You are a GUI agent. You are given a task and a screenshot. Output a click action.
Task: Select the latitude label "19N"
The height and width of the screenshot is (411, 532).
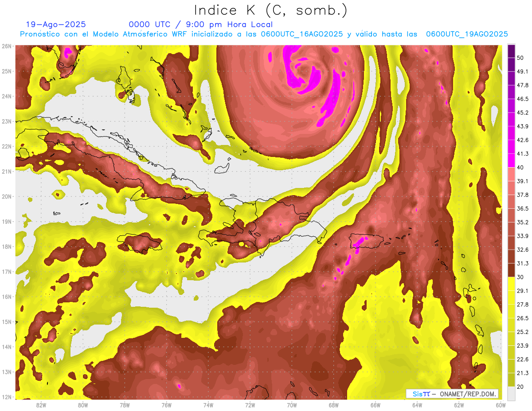pyautogui.click(x=7, y=221)
